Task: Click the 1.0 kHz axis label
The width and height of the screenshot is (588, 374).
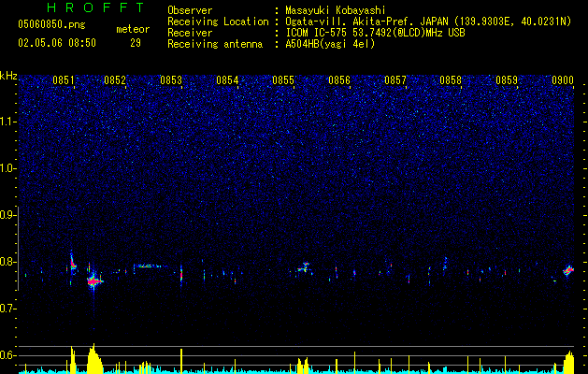Action: tap(8, 168)
